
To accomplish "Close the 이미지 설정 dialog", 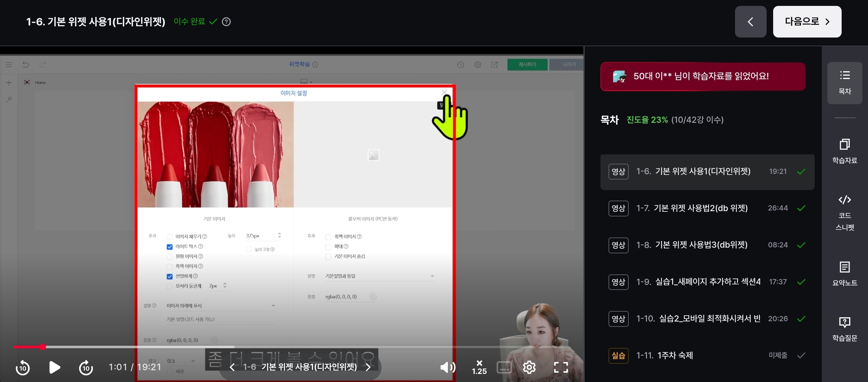I will [x=444, y=92].
